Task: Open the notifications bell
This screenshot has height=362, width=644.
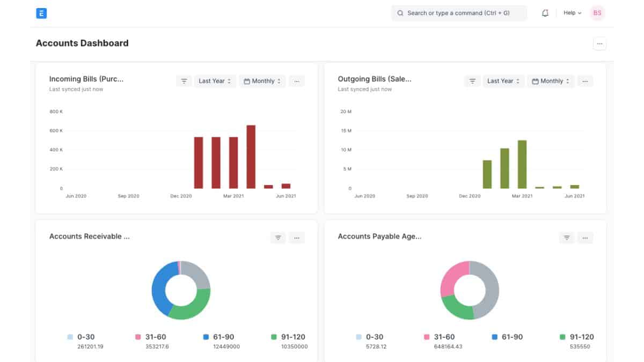Action: [x=545, y=13]
